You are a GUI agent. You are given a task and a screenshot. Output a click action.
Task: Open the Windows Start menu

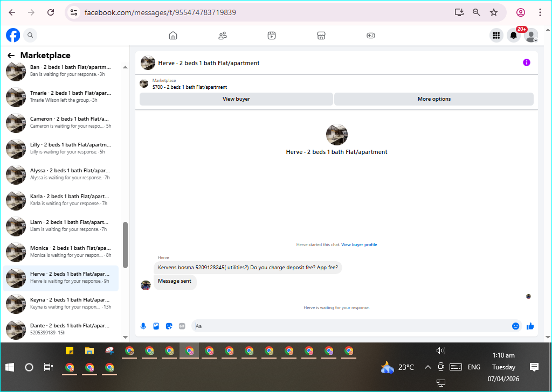pos(10,367)
